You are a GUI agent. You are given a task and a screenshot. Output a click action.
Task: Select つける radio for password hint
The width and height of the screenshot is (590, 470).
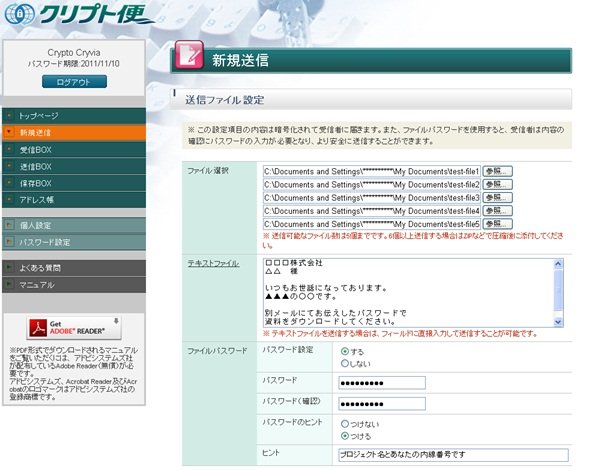pos(344,436)
